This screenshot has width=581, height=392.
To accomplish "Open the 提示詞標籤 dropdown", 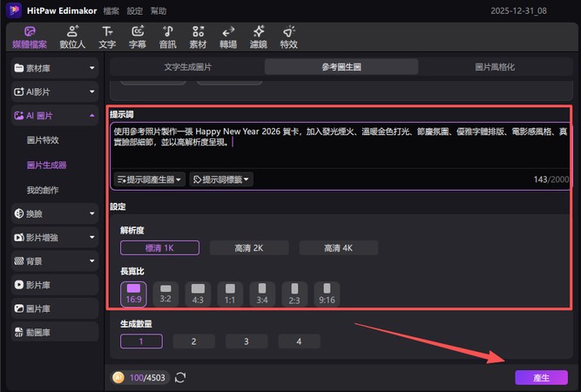I will [x=221, y=179].
